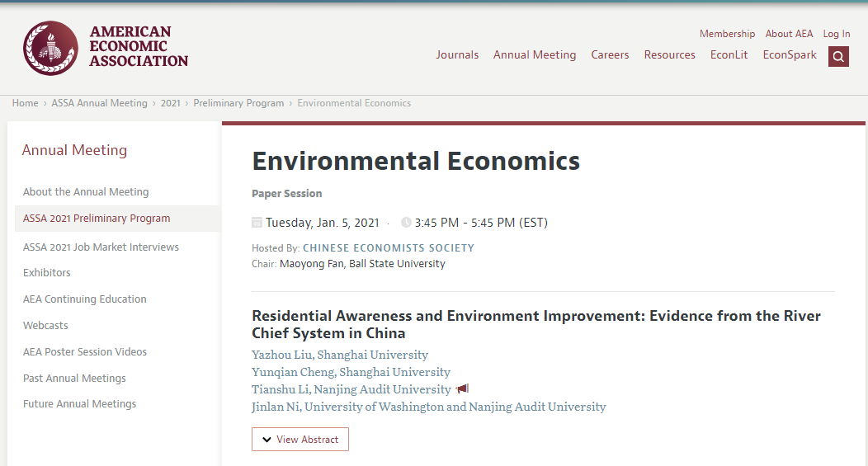This screenshot has width=868, height=466.
Task: Open the Webcasts sidebar link
Action: [x=45, y=326]
